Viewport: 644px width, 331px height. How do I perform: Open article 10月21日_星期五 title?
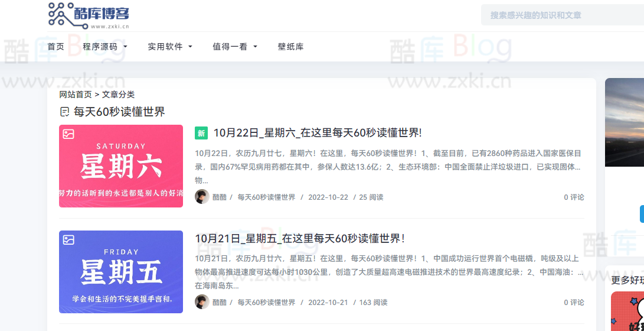click(x=300, y=238)
